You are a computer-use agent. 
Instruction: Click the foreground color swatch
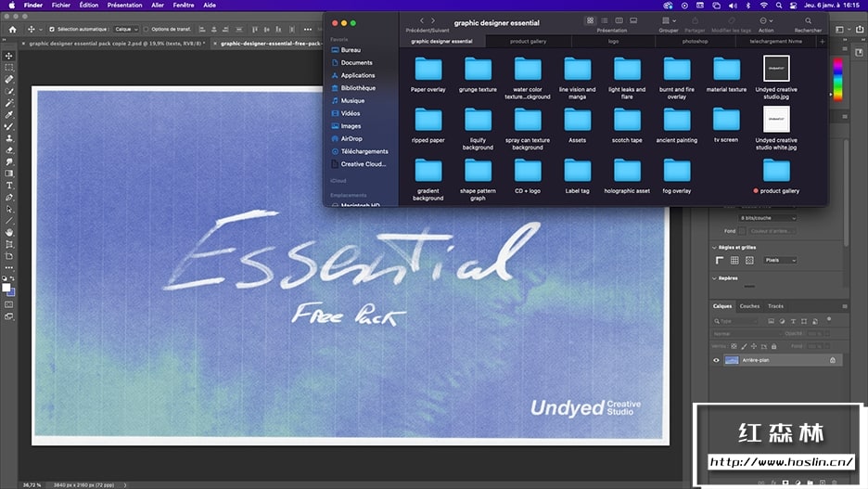click(6, 288)
